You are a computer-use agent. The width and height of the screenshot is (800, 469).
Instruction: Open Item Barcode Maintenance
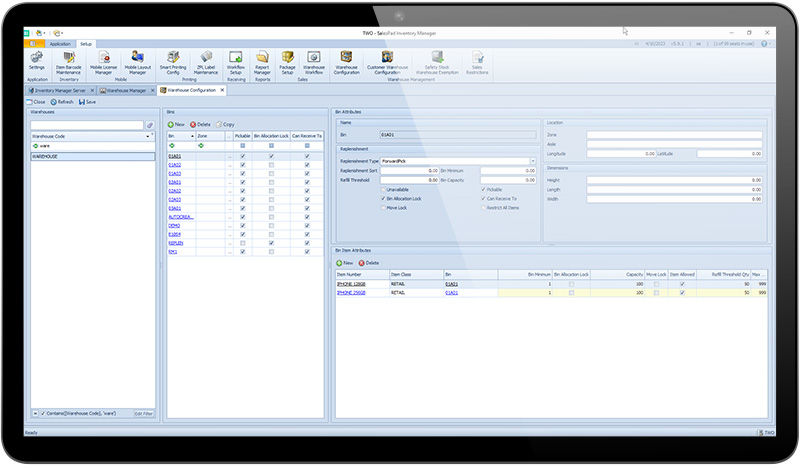(68, 63)
